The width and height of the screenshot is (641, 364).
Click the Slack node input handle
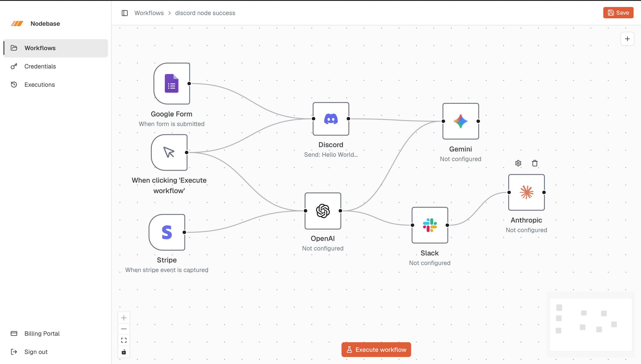(x=413, y=225)
